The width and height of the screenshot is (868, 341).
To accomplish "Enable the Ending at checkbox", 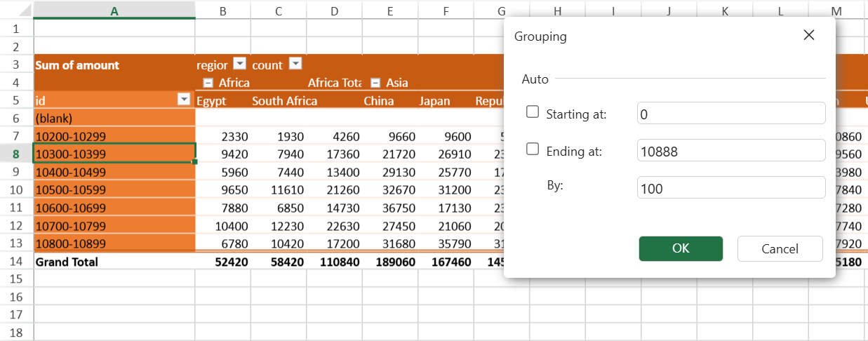I will (533, 149).
